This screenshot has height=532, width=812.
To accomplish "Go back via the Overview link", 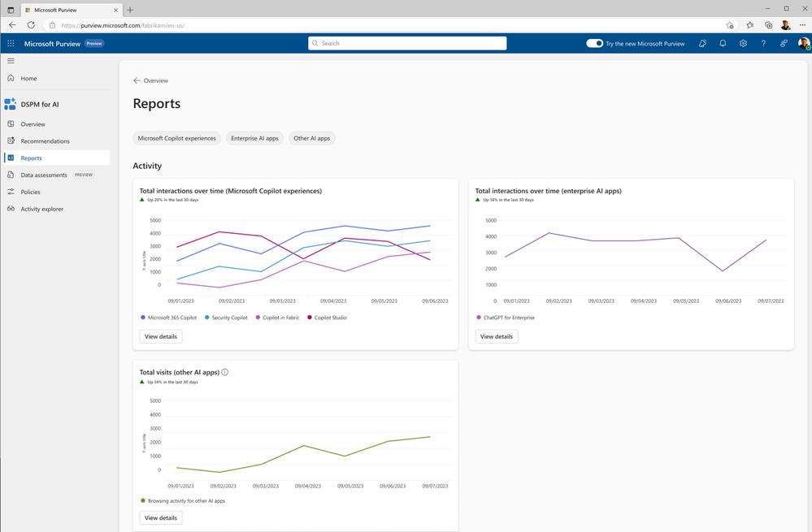I will click(155, 80).
